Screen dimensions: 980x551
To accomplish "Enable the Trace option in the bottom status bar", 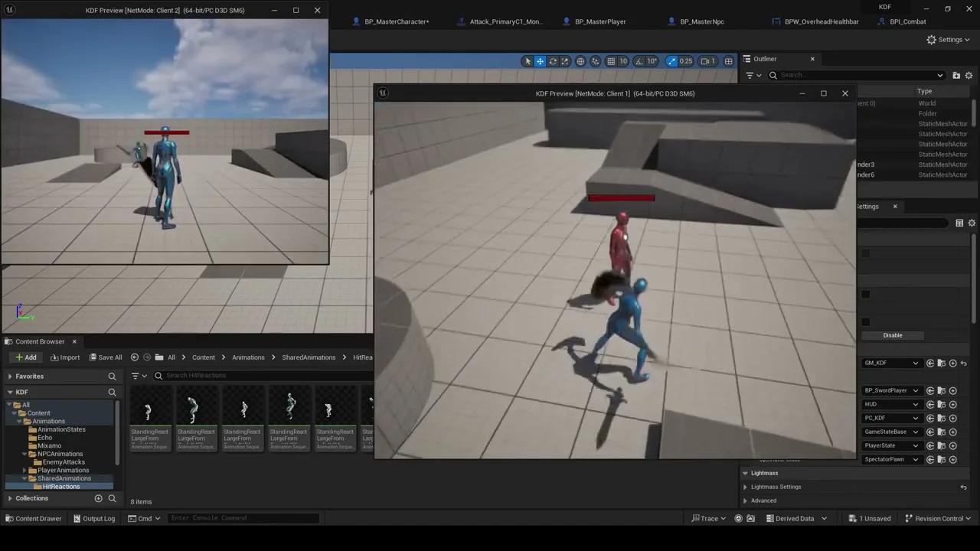I will click(x=708, y=518).
